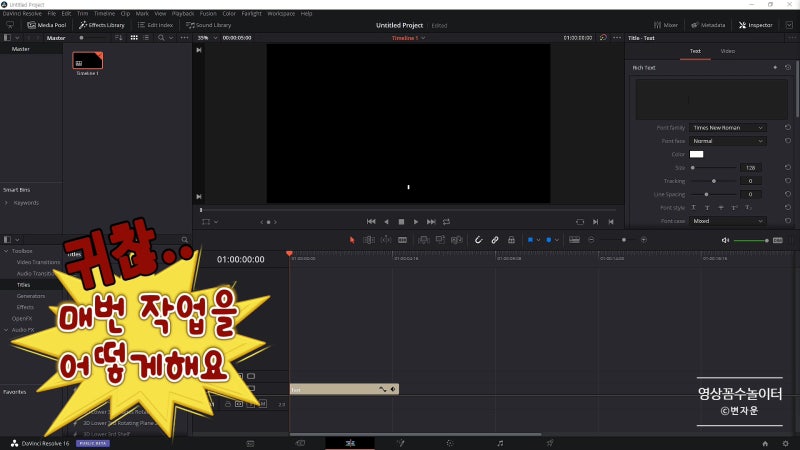Play the timeline in reverse
The image size is (800, 450).
[386, 221]
